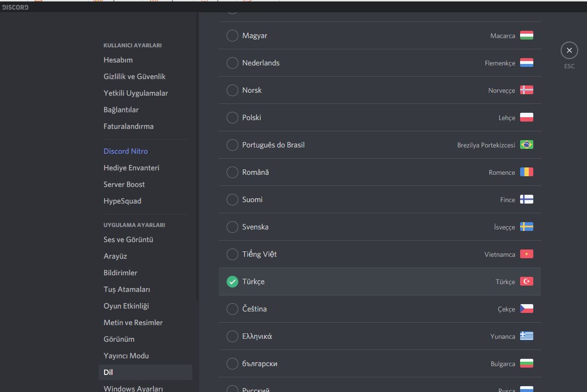Select Čeština radio button

232,309
